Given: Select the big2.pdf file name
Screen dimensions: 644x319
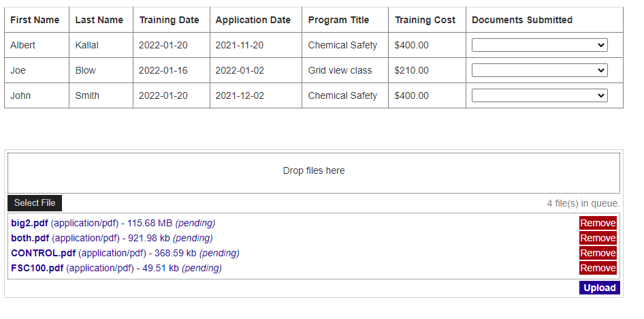Looking at the screenshot, I should pyautogui.click(x=29, y=223).
